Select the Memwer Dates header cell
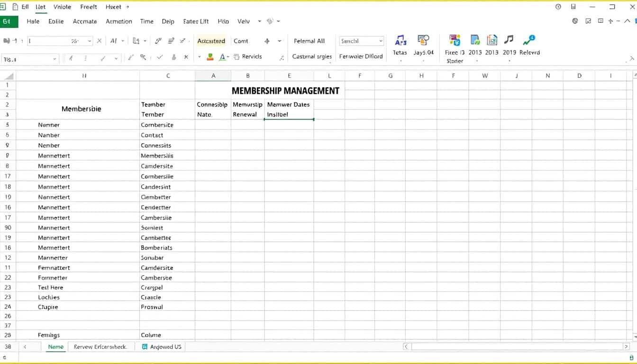Image resolution: width=637 pixels, height=364 pixels. coord(289,104)
